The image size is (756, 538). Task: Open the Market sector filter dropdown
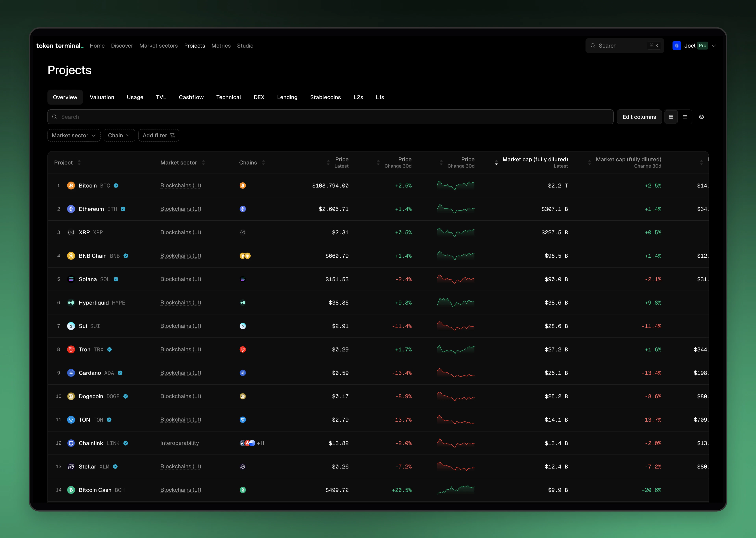point(74,136)
